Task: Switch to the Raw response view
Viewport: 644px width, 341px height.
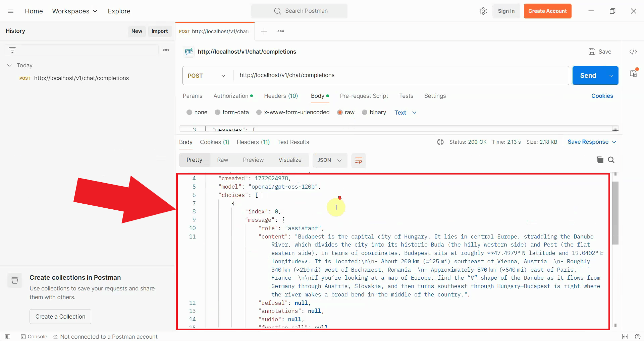Action: [222, 160]
